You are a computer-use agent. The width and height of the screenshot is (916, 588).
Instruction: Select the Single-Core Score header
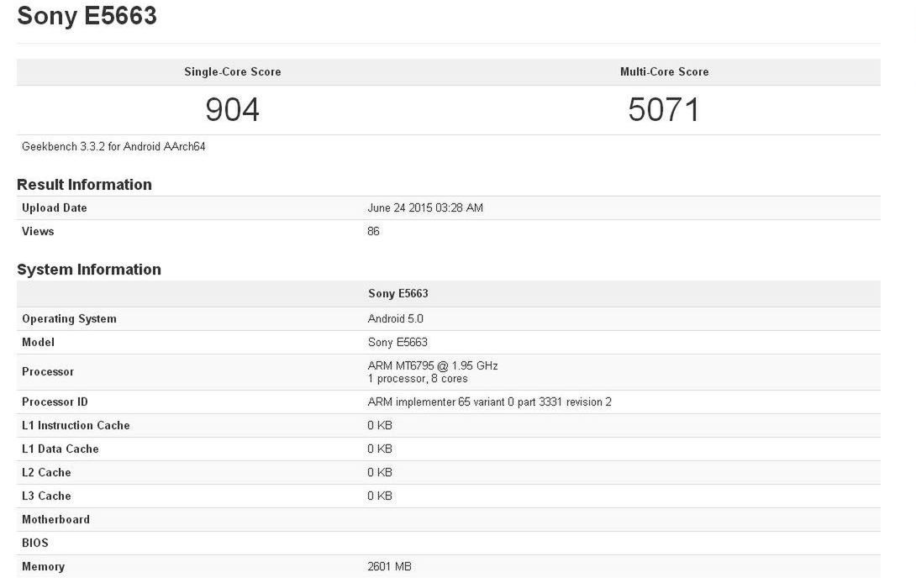tap(232, 71)
